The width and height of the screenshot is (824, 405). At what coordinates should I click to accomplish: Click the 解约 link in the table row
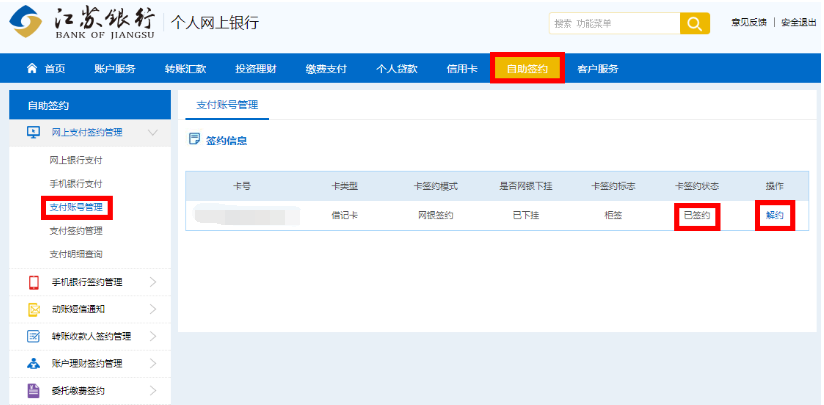tap(775, 215)
